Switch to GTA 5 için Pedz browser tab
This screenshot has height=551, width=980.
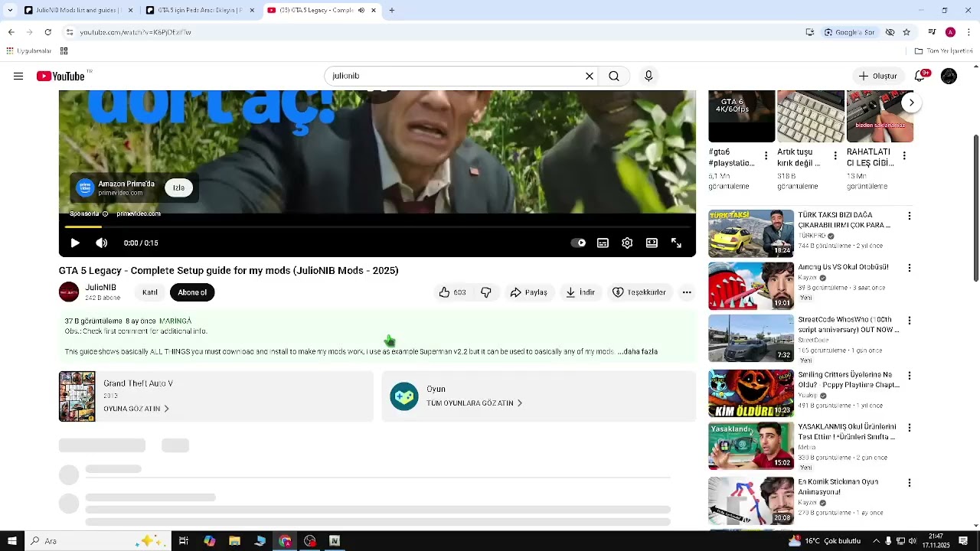[x=199, y=10]
